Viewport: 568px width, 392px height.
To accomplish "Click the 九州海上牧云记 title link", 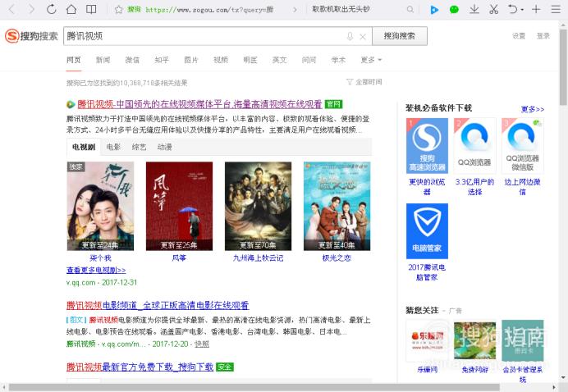I will 258,258.
